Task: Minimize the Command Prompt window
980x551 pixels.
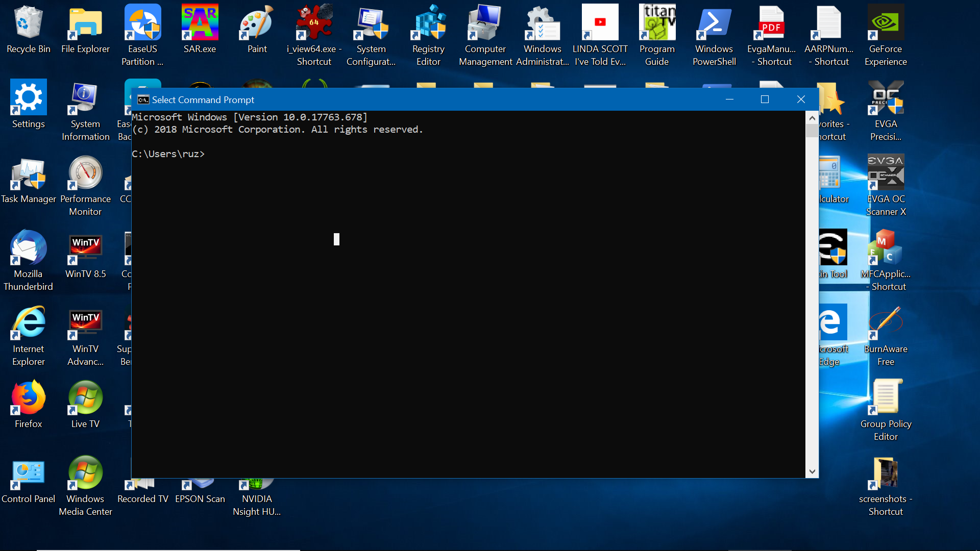Action: (729, 99)
